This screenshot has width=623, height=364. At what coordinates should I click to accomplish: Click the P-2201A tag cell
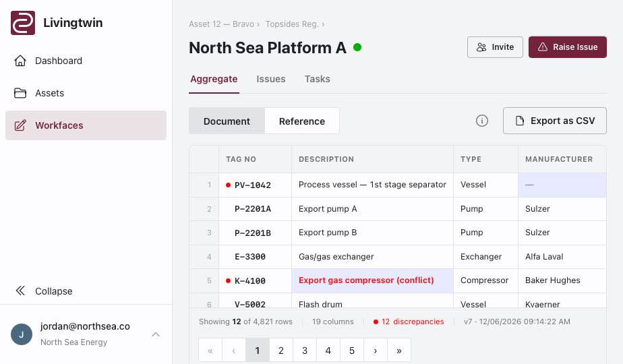[x=255, y=209]
